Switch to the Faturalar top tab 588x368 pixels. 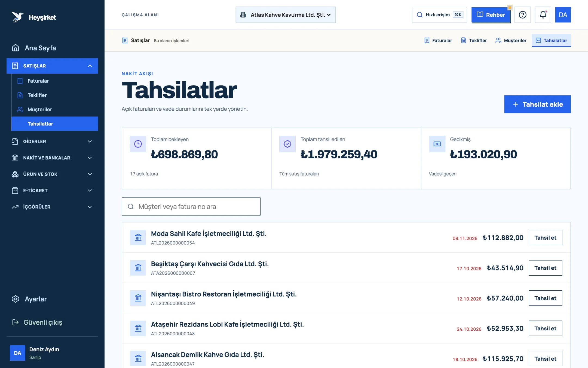438,41
